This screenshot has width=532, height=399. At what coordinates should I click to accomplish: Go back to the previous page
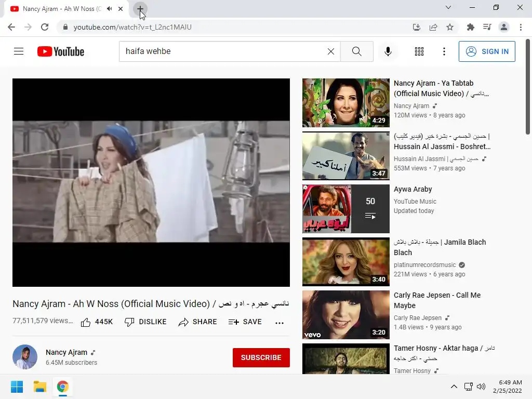(11, 27)
